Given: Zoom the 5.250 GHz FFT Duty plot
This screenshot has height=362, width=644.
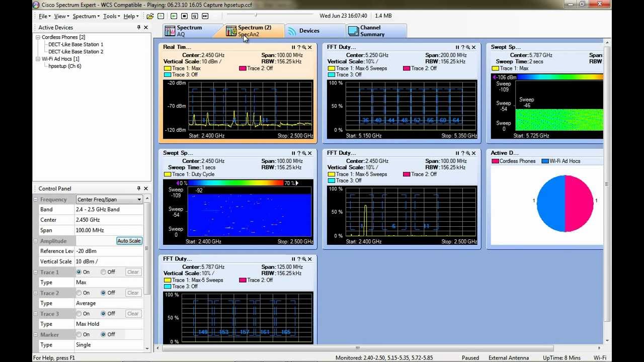Looking at the screenshot, I should (x=468, y=47).
